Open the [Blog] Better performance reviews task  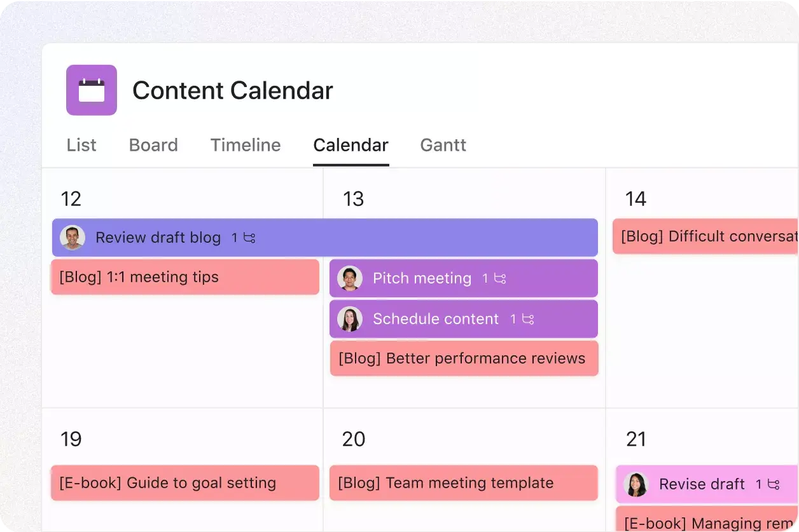pos(463,358)
